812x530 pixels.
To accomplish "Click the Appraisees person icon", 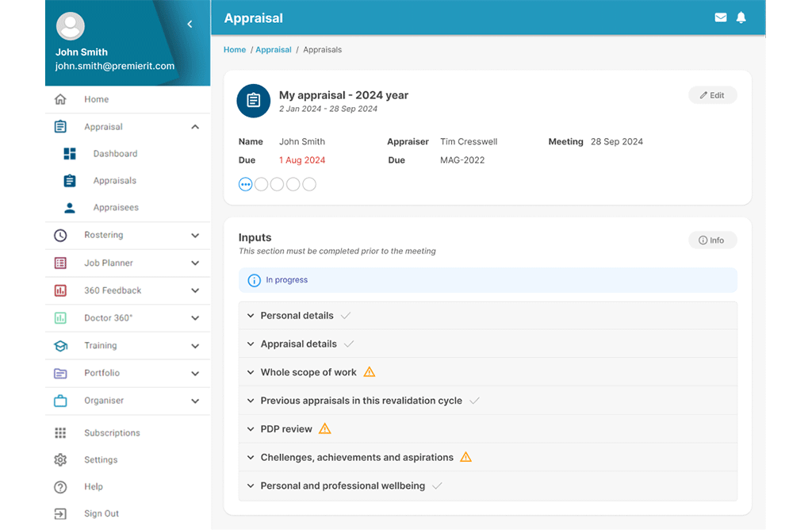I will tap(70, 208).
